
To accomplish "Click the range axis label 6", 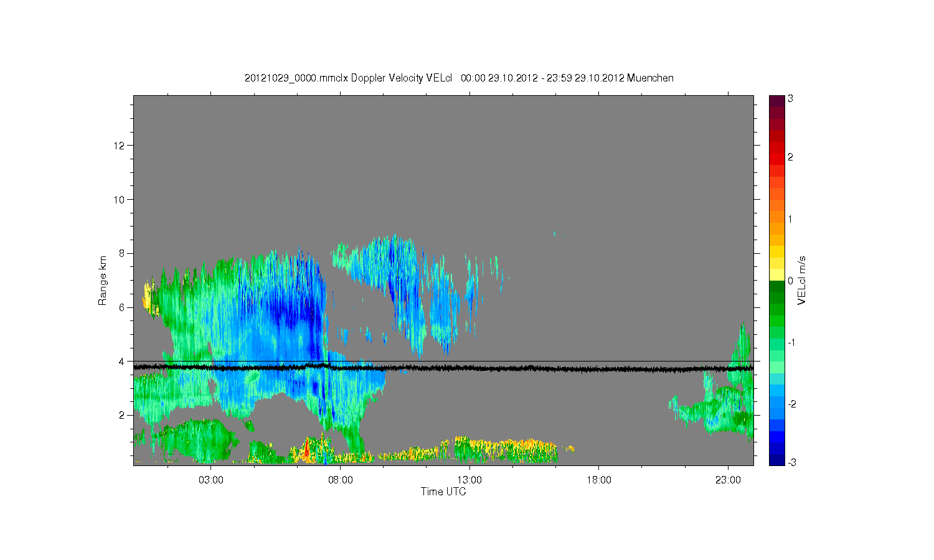I will pyautogui.click(x=123, y=307).
